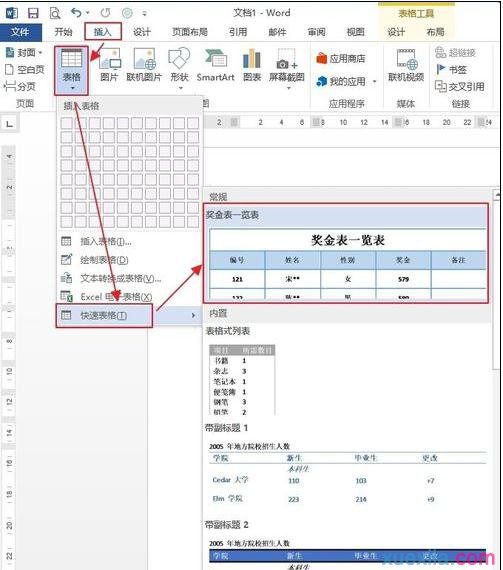Click the 联机视频 online video icon

pyautogui.click(x=406, y=66)
